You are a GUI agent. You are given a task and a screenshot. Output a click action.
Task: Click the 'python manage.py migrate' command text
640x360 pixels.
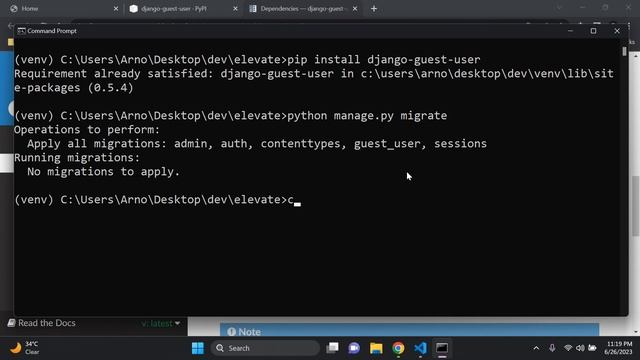point(367,116)
